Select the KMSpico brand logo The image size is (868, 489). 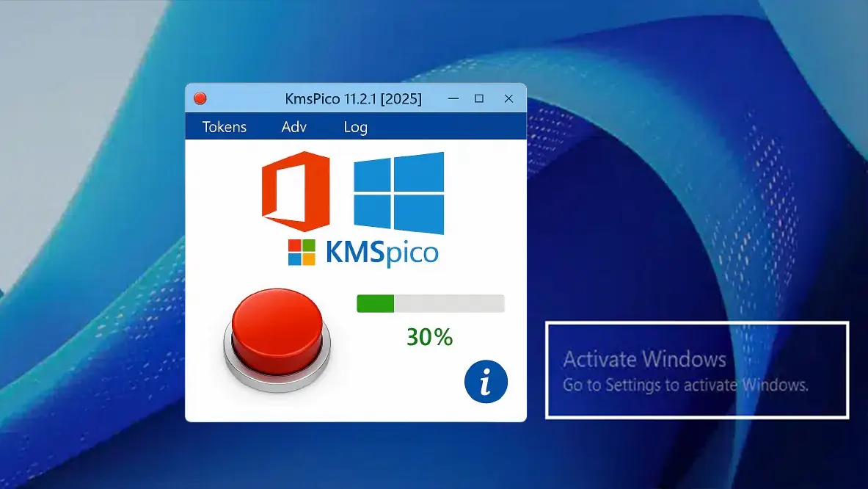point(382,253)
